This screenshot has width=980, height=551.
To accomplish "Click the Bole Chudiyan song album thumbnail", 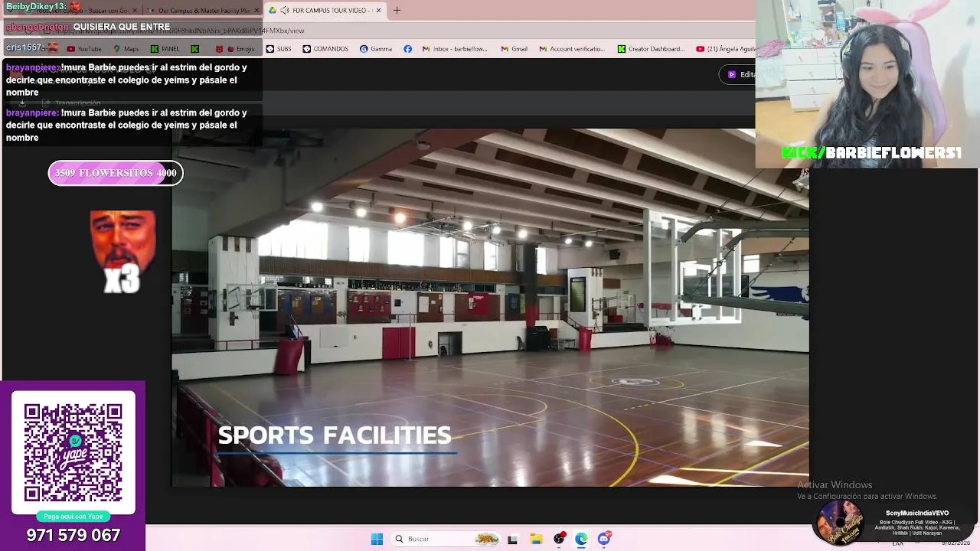I will 840,522.
